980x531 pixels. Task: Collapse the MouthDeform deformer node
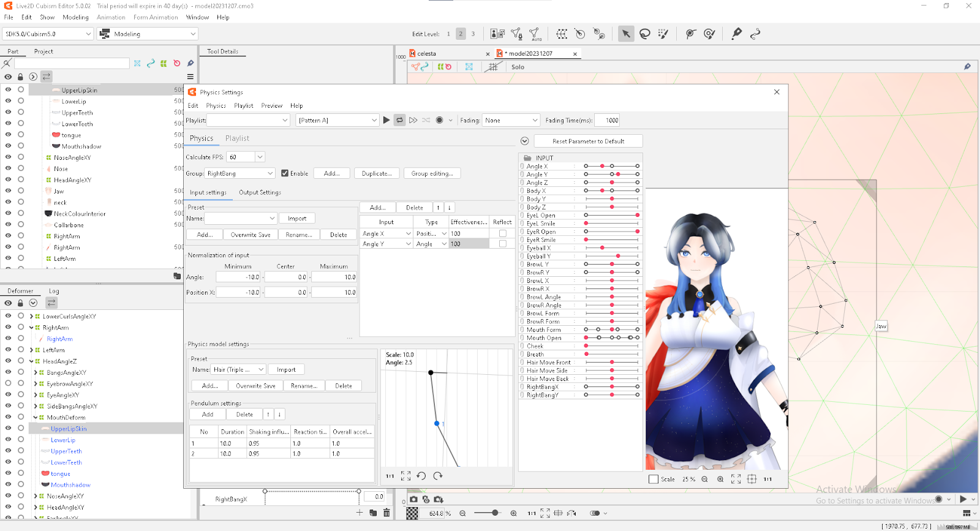tap(36, 418)
